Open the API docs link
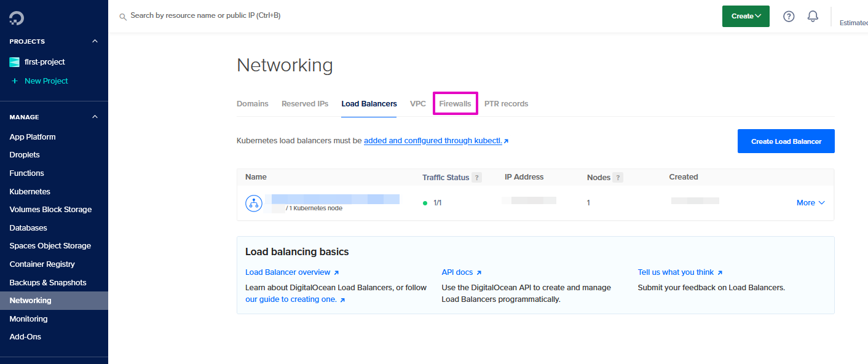868x364 pixels. [x=462, y=272]
